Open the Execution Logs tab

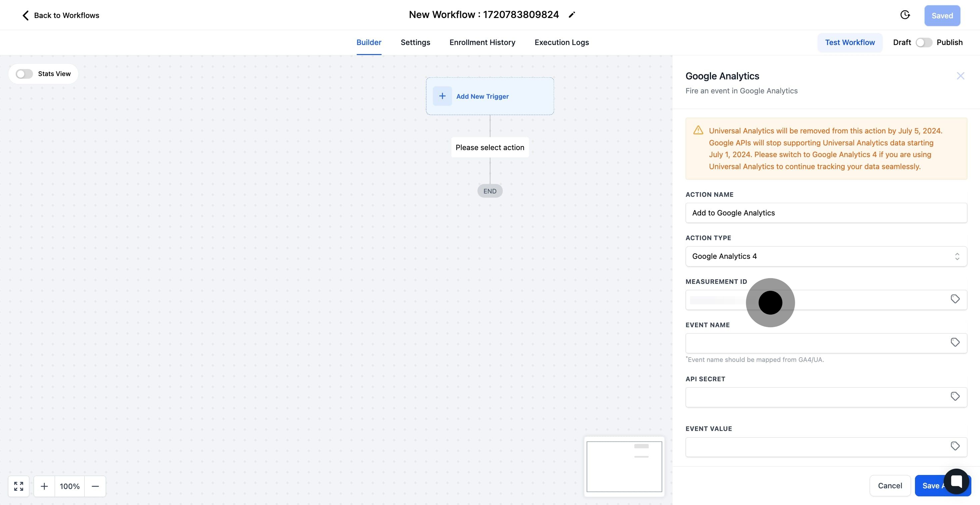(x=562, y=42)
